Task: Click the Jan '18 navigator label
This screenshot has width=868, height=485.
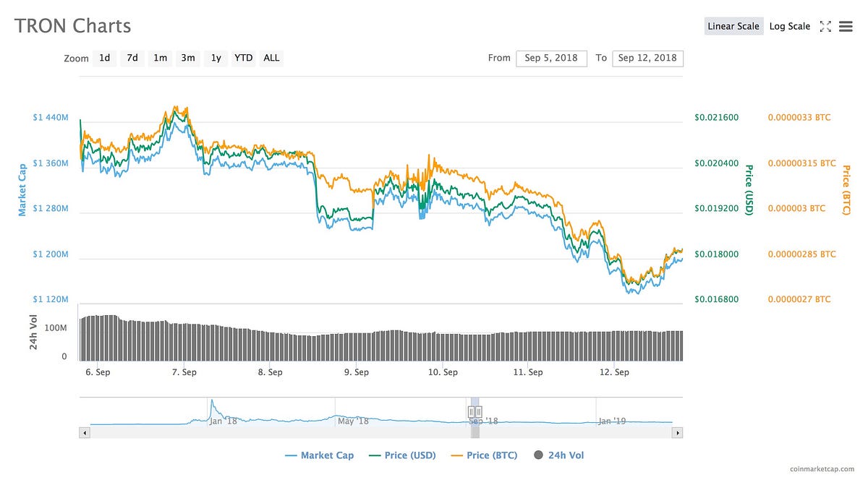Action: [224, 420]
